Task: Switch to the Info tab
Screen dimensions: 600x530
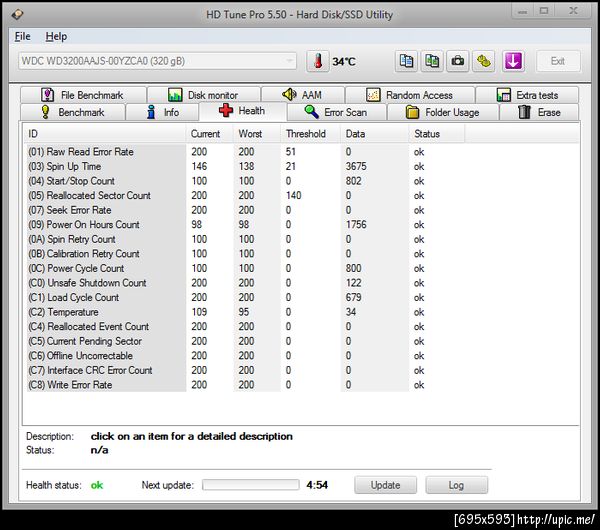Action: [x=162, y=112]
